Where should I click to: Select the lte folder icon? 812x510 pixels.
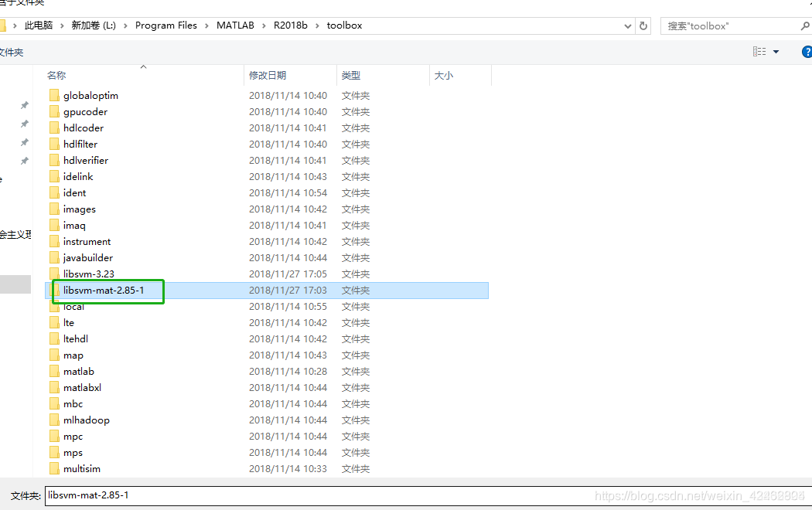54,323
